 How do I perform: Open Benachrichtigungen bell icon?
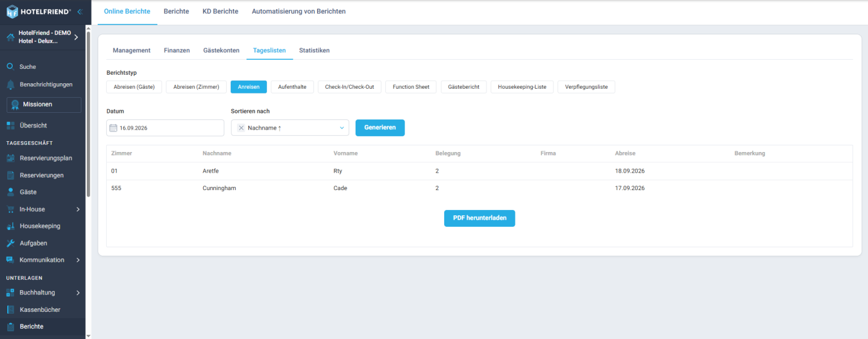[x=10, y=84]
